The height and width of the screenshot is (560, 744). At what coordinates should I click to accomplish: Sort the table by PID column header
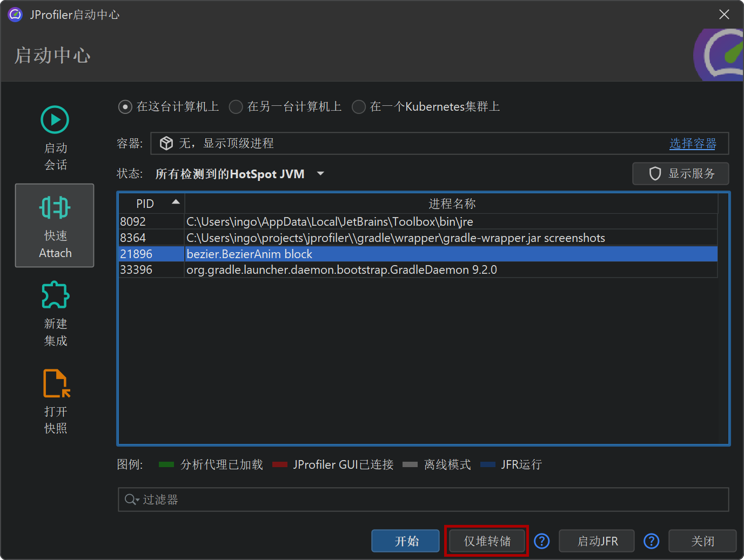(x=151, y=204)
